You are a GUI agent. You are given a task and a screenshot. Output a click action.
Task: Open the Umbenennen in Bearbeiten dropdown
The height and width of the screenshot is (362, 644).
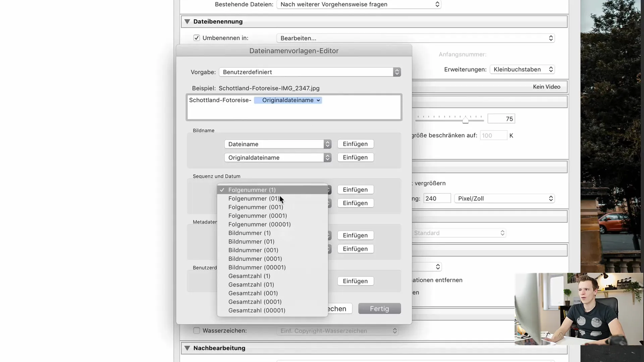[x=416, y=38]
